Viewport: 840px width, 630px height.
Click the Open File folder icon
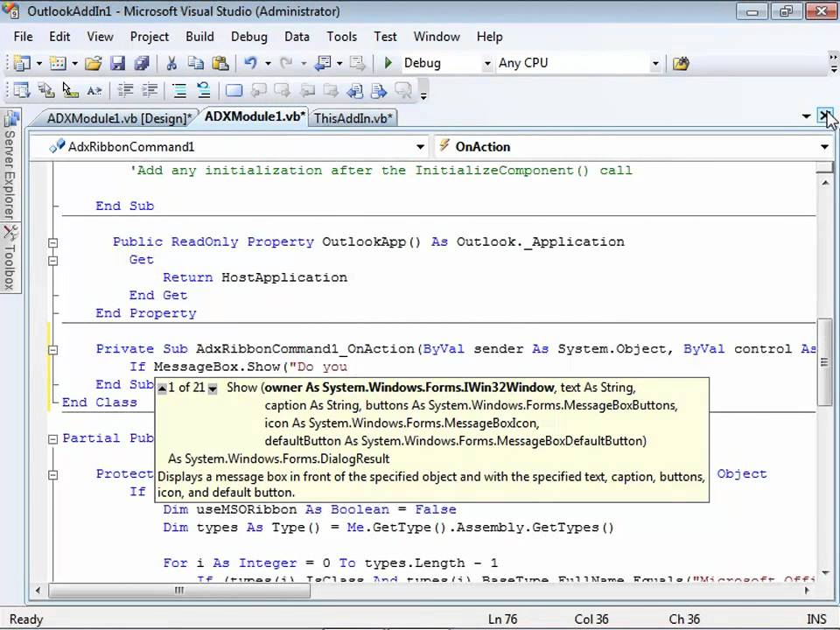point(94,63)
